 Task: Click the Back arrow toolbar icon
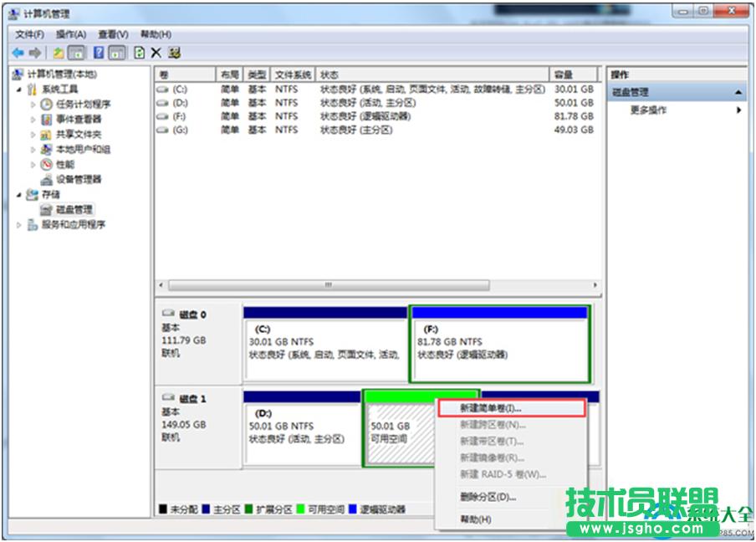pos(18,53)
